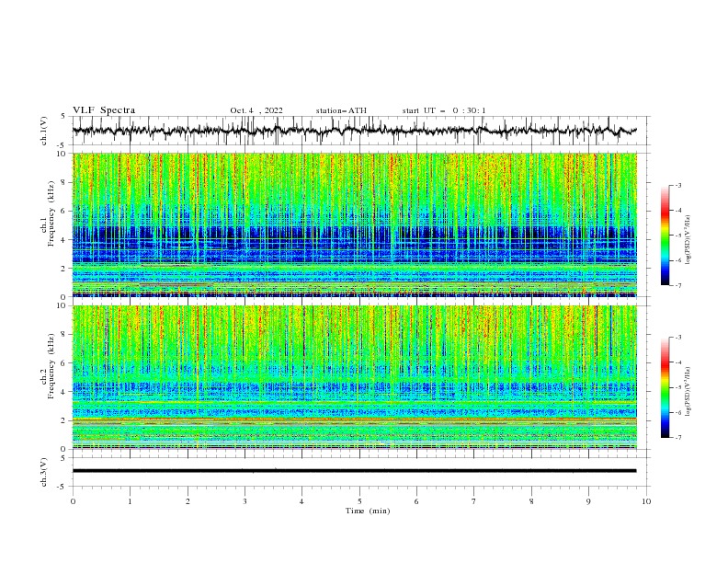Click the time axis tick label '9'
The width and height of the screenshot is (728, 563).
coord(588,501)
